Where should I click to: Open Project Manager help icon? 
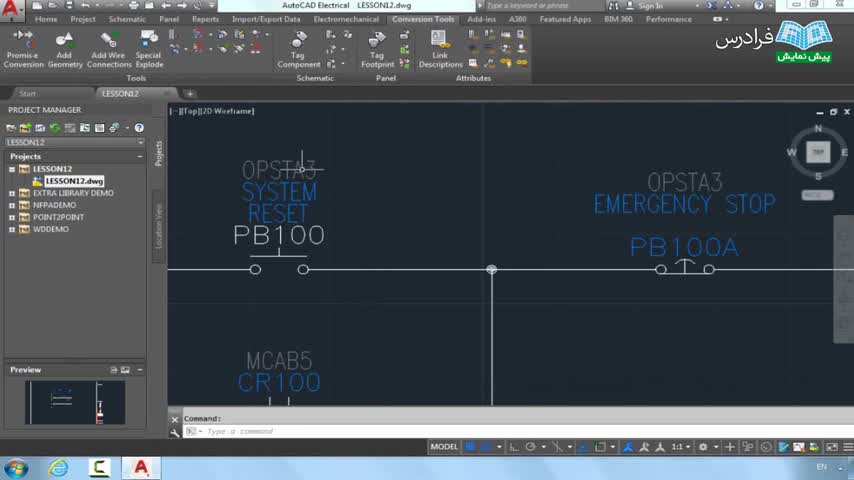point(139,127)
